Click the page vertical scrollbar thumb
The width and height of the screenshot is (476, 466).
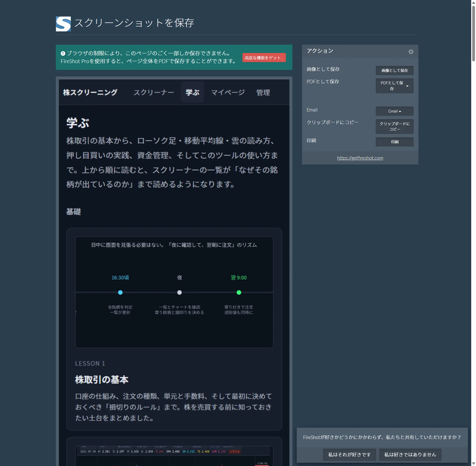pos(473,33)
